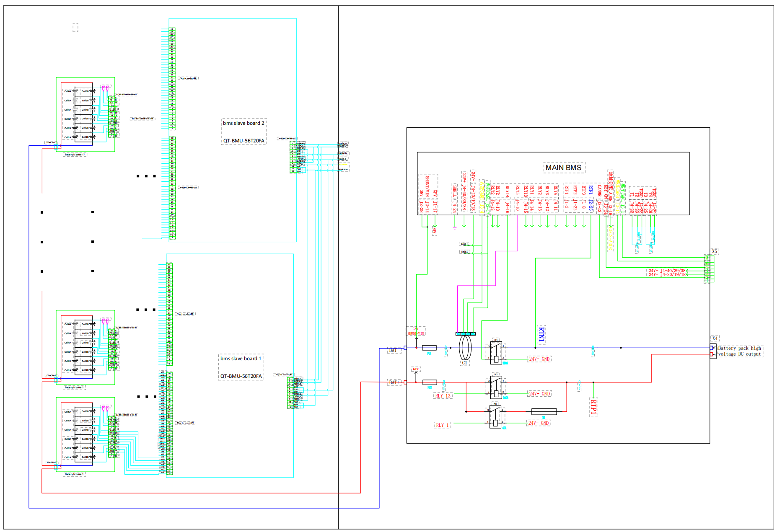Click Battery pack high voltage DC output text

tap(740, 351)
